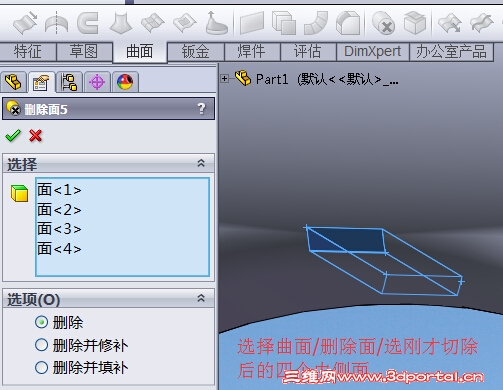The width and height of the screenshot is (503, 390).
Task: Click the yellow face selection box icon
Action: 19,193
